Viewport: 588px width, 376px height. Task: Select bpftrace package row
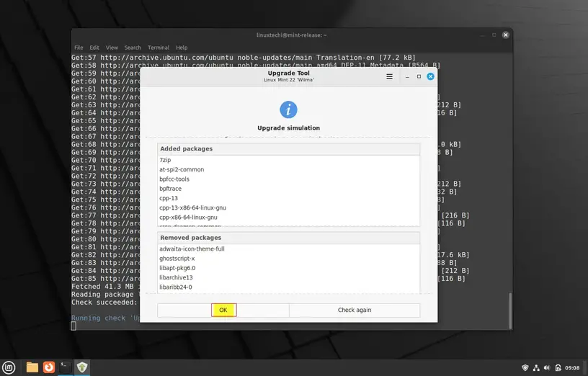(x=288, y=189)
